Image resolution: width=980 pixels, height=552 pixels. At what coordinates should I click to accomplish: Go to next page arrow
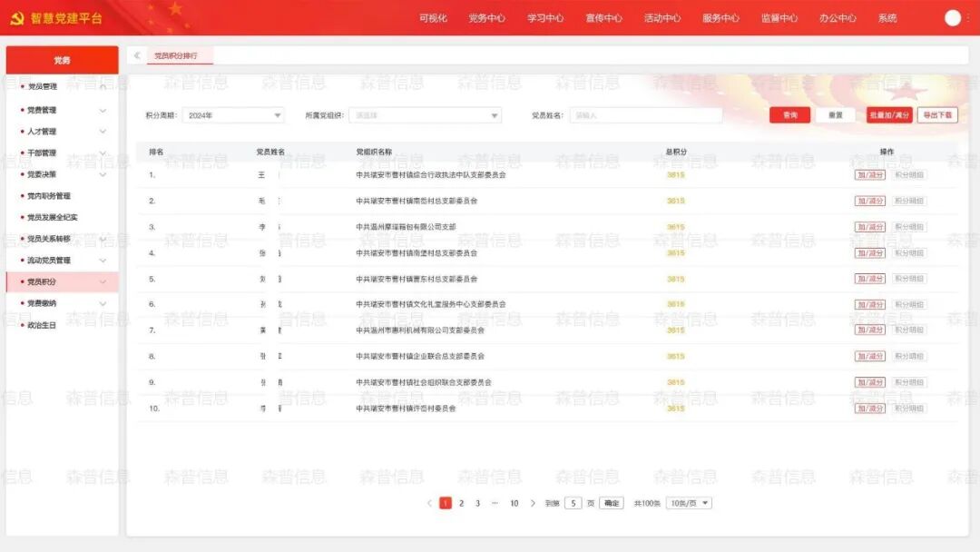pos(533,503)
